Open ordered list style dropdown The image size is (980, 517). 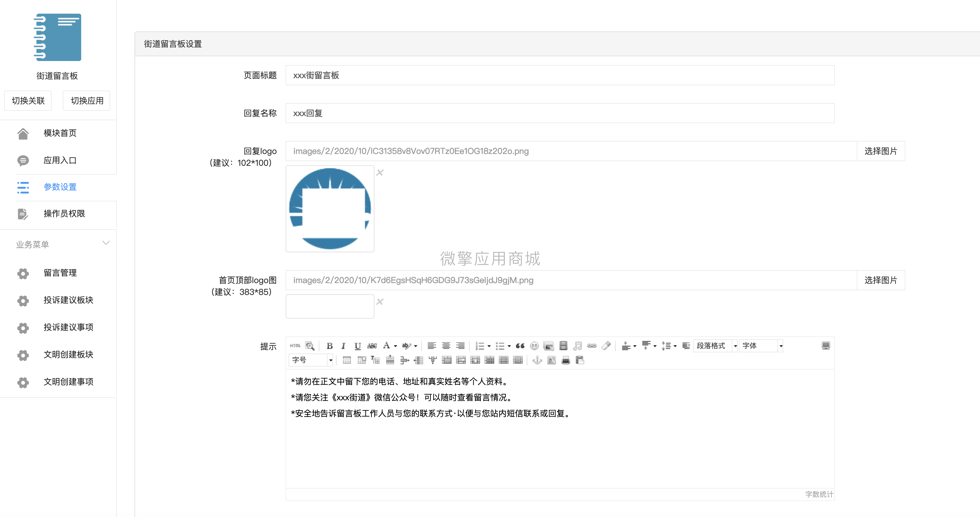[x=489, y=346]
